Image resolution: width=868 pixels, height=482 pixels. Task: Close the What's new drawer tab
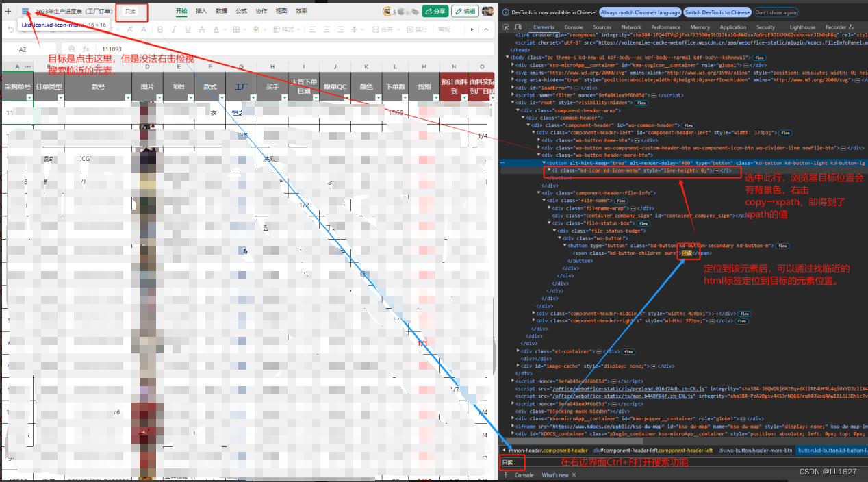(574, 475)
